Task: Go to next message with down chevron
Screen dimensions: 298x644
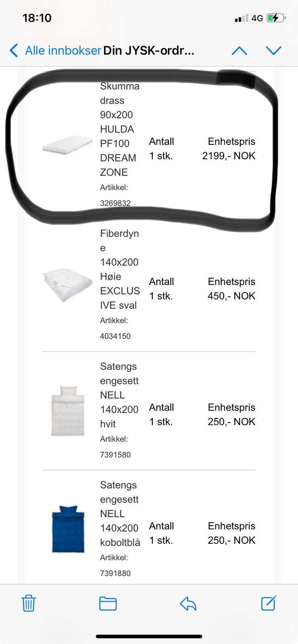Action: (273, 50)
